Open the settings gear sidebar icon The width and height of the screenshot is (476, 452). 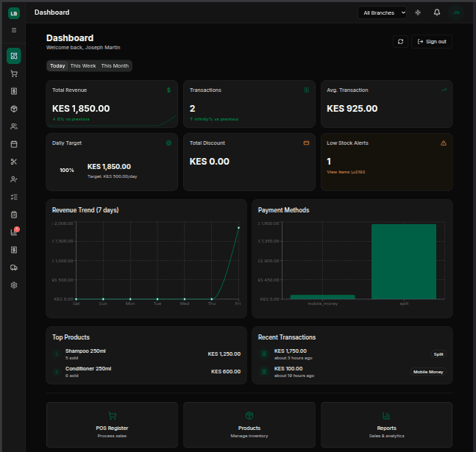coord(14,285)
